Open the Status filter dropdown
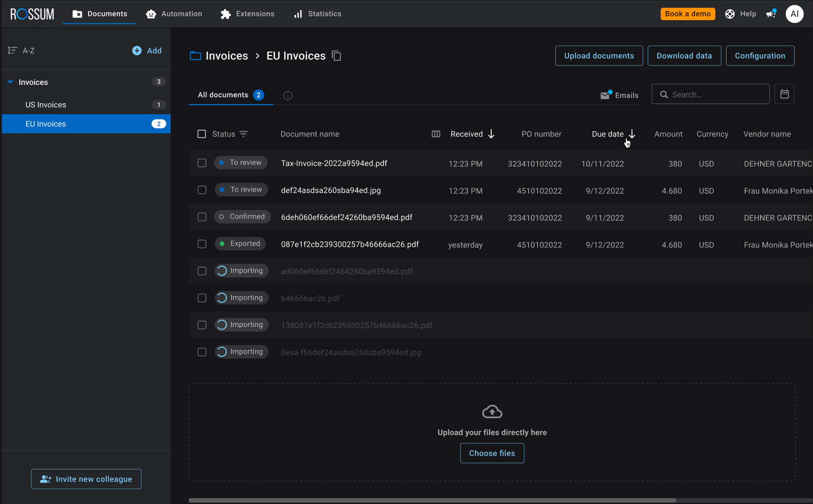 pyautogui.click(x=244, y=134)
